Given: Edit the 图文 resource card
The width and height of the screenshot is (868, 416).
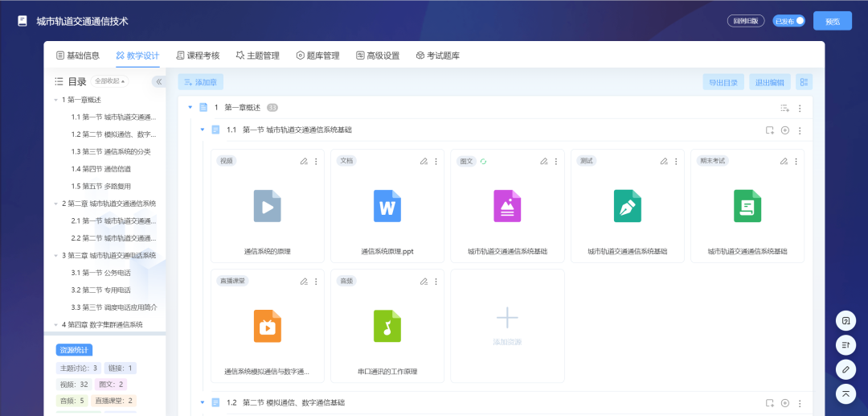Looking at the screenshot, I should click(x=543, y=161).
